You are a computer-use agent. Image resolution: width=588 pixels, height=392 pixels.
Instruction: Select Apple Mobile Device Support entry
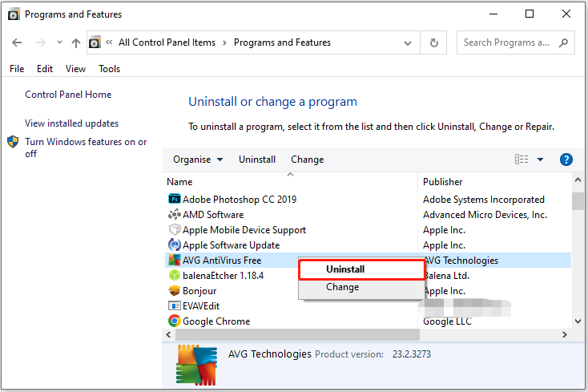click(244, 230)
